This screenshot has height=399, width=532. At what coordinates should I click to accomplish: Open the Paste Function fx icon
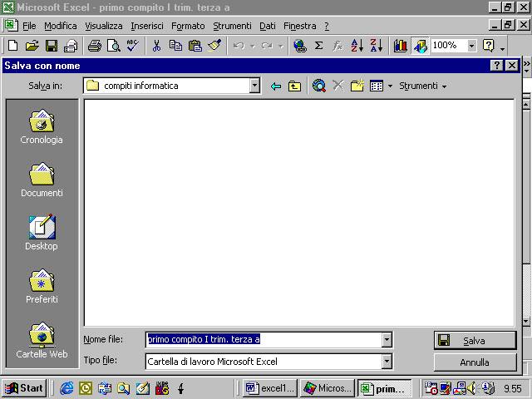(337, 45)
